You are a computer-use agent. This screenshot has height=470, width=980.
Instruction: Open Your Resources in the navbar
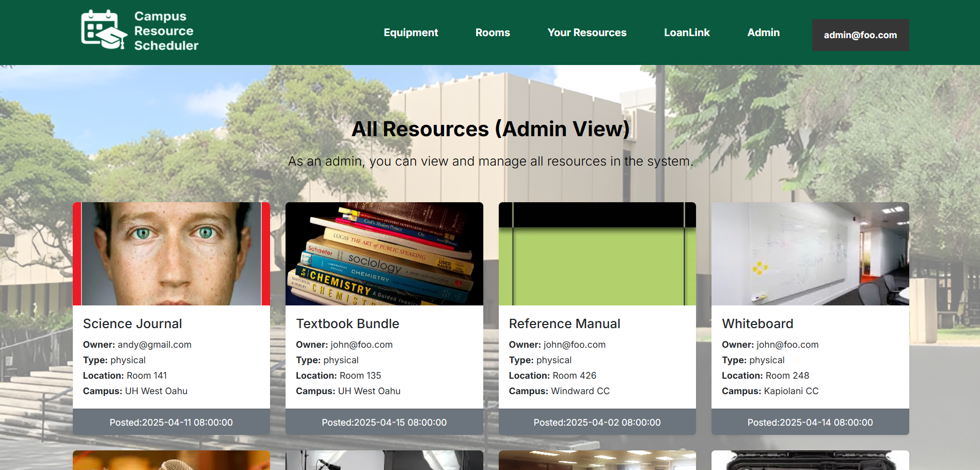tap(587, 33)
